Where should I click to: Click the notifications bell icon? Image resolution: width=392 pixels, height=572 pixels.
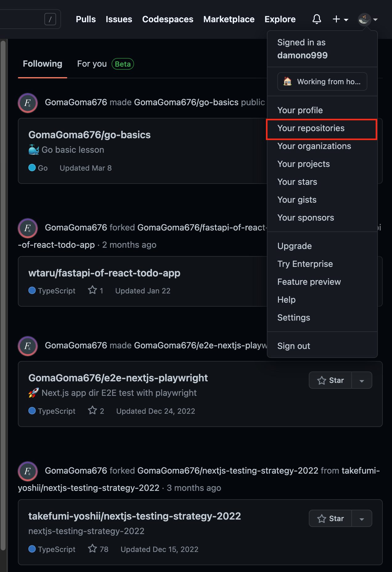click(316, 19)
